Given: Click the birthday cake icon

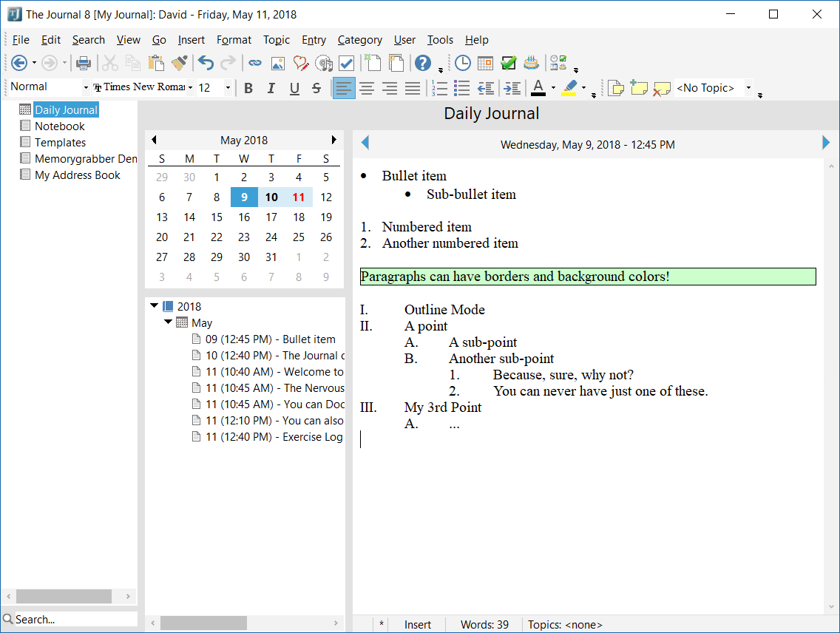Looking at the screenshot, I should [x=531, y=63].
